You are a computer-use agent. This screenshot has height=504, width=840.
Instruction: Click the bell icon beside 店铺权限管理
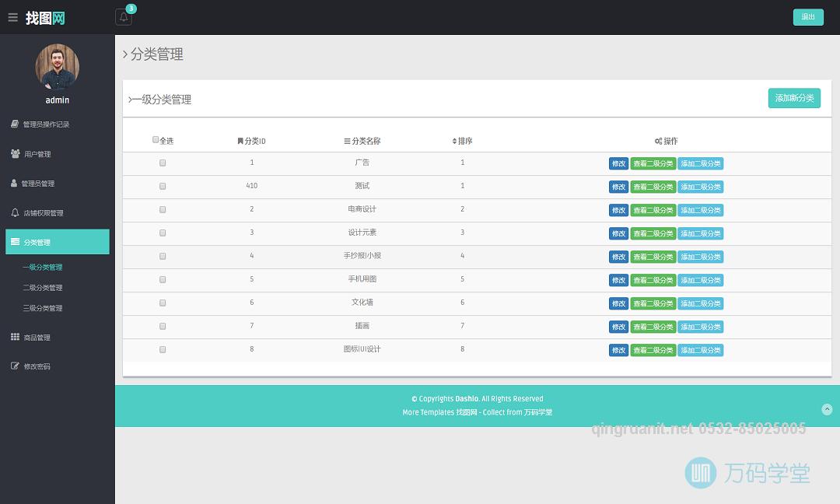15,212
